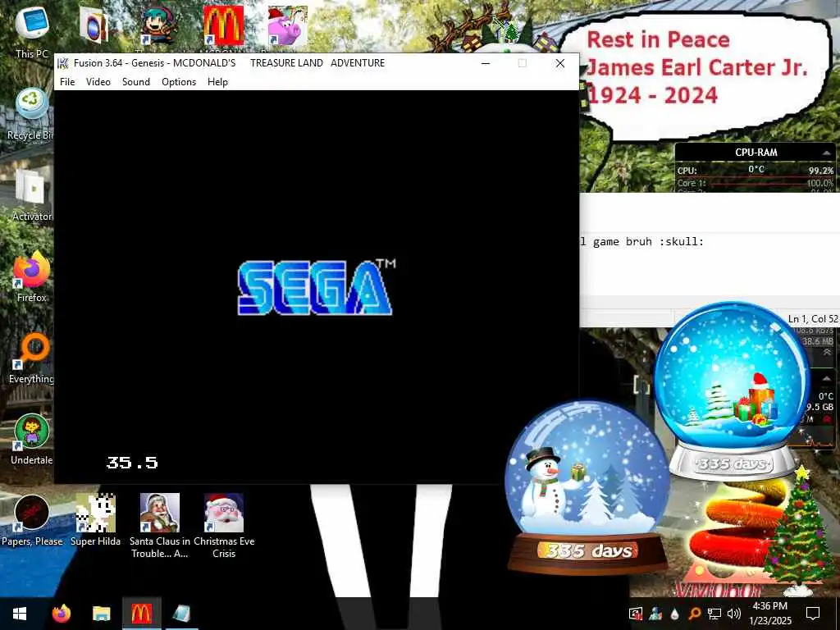Click the blue gifts snow globe widget
The image size is (840, 630).
[733, 391]
